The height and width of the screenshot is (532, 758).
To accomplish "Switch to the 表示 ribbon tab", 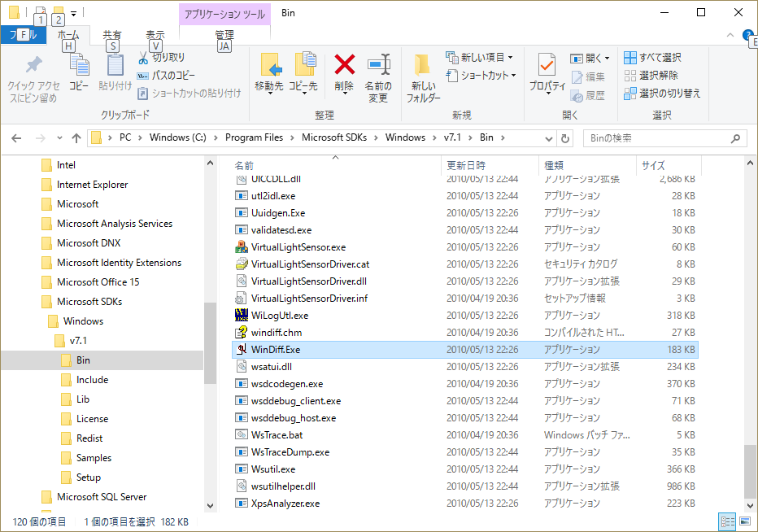I will click(x=157, y=33).
